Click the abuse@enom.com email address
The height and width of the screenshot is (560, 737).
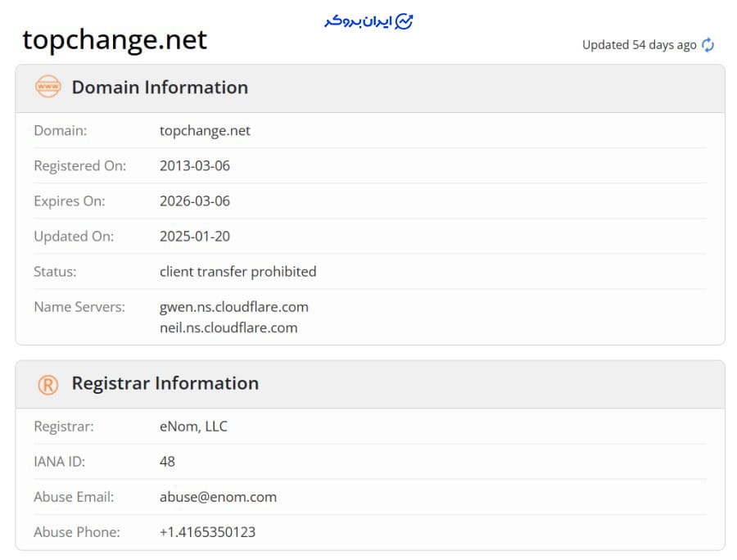[218, 497]
